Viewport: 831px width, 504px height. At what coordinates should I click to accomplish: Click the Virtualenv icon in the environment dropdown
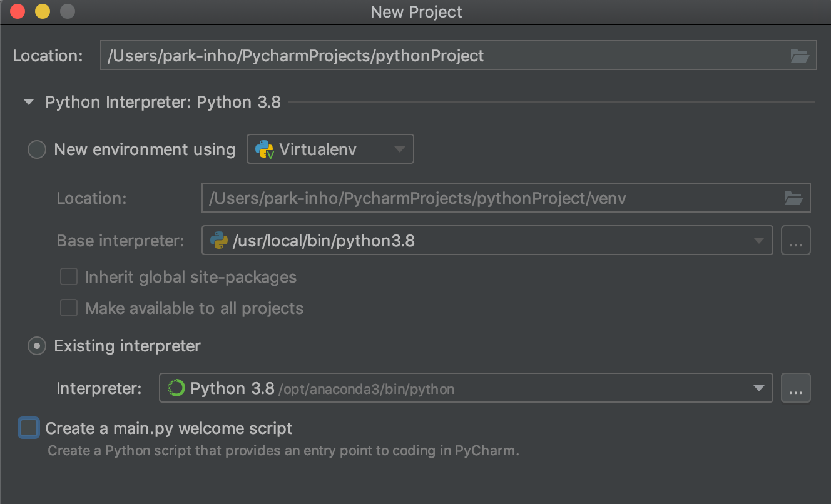265,149
